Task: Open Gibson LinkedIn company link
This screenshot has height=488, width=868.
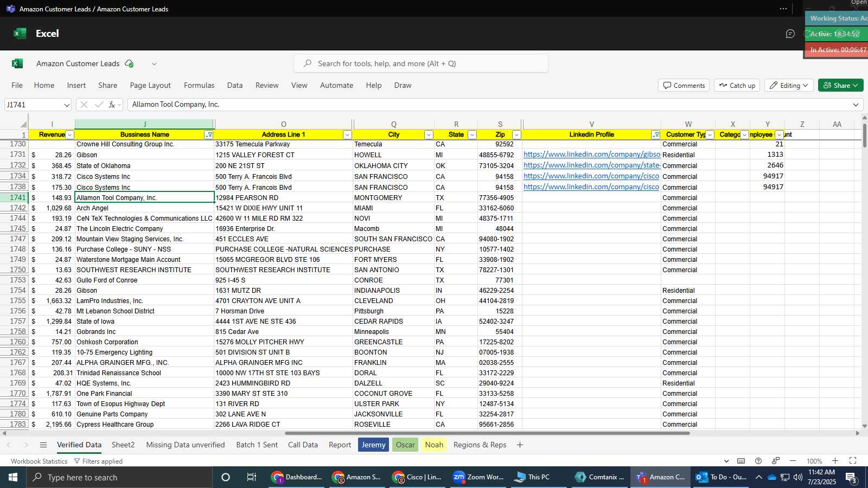Action: pyautogui.click(x=592, y=155)
